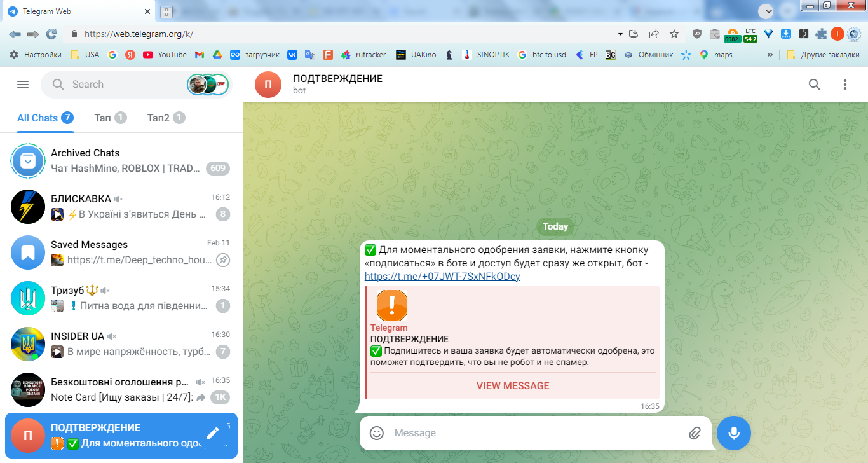This screenshot has width=868, height=463.
Task: Go forward with browser forward arrow
Action: [x=33, y=34]
